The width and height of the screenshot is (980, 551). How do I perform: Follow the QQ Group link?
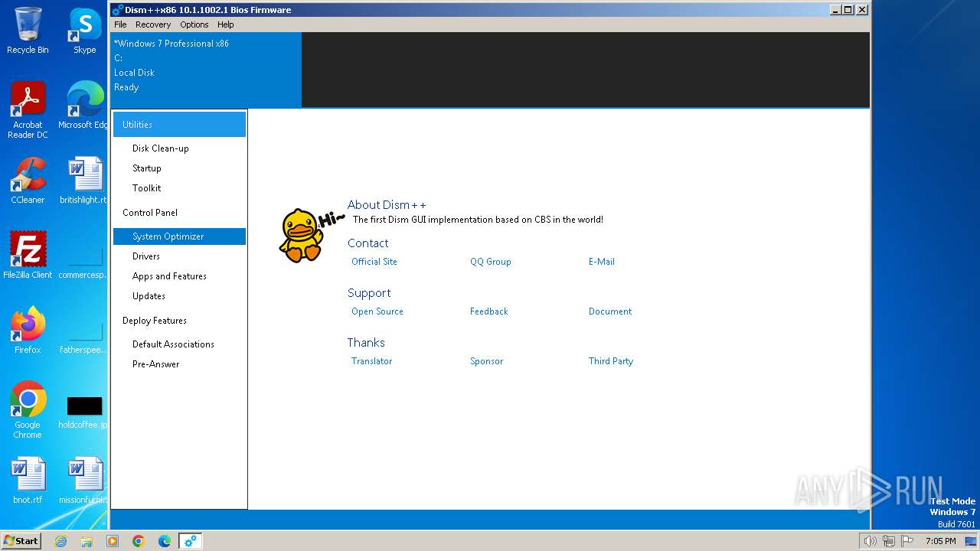[491, 262]
